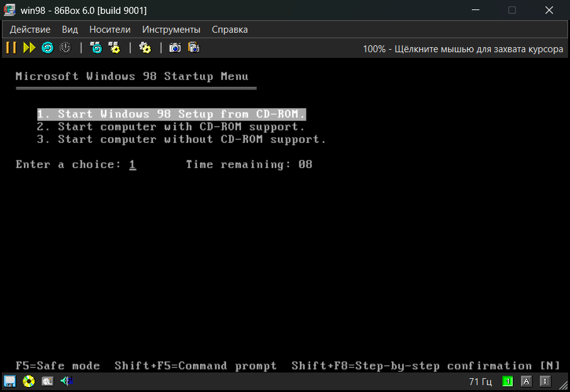Screen dimensions: 570x392
Task: Click '3. Start computer without CD-ROM support.'
Action: coord(181,139)
